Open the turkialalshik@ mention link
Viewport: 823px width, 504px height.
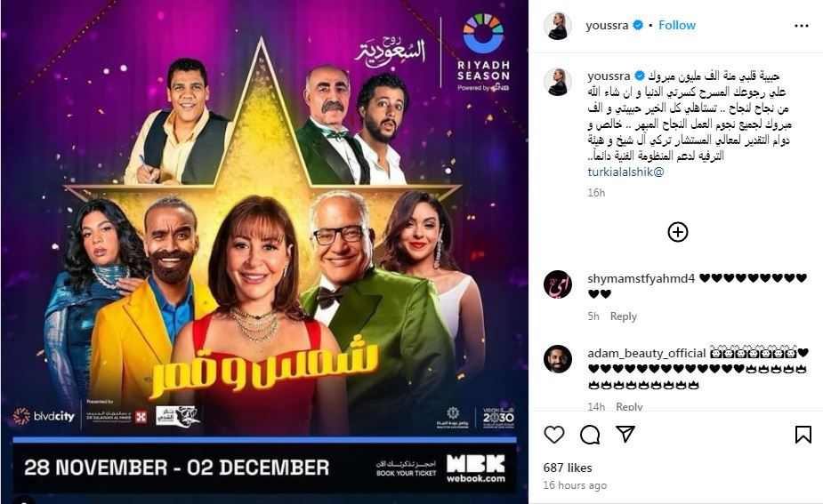625,172
